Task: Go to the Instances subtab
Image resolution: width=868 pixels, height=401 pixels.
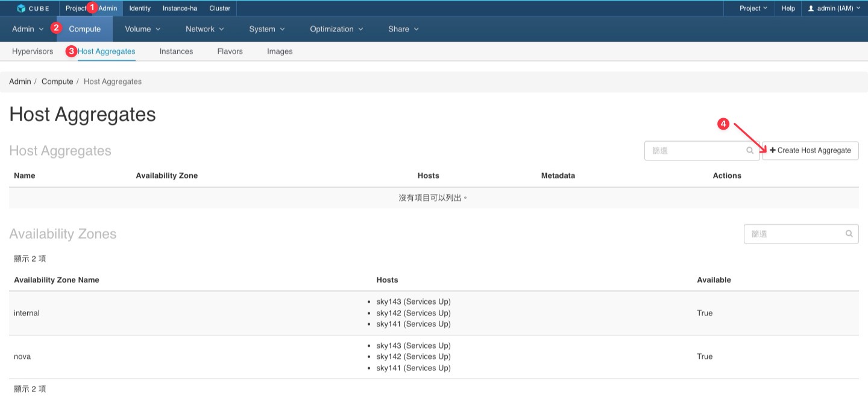Action: pos(177,51)
